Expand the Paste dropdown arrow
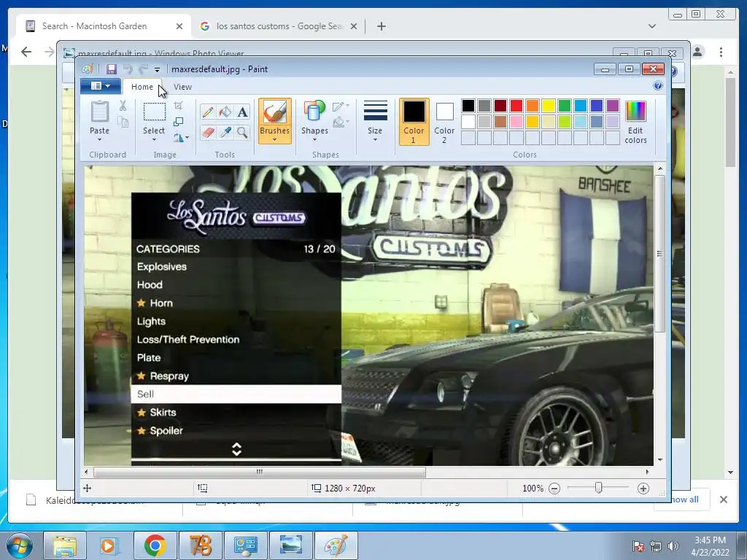Screen dimensions: 747x560 99,139
